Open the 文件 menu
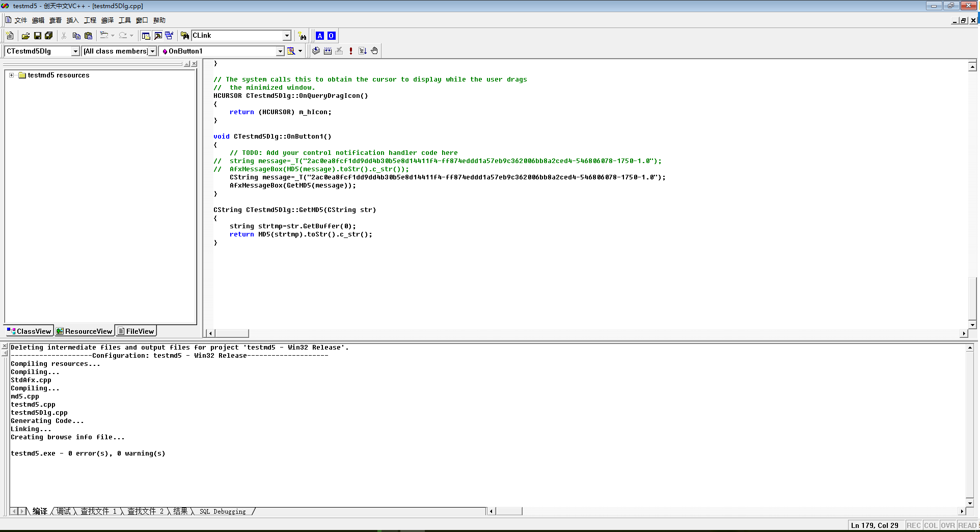Viewport: 980px width, 532px height. click(x=21, y=20)
